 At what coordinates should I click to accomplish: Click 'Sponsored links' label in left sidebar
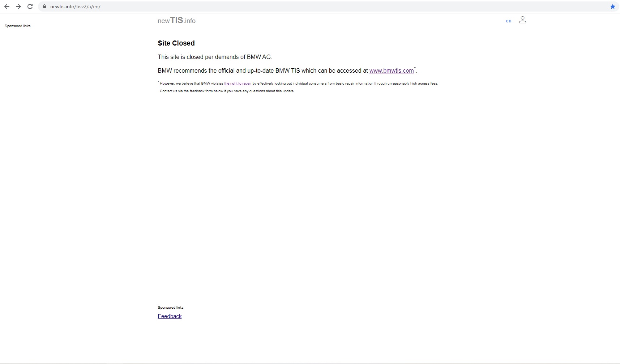[17, 26]
